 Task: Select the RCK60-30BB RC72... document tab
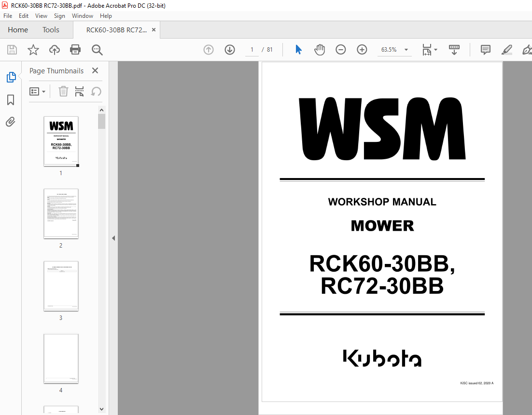pos(116,30)
